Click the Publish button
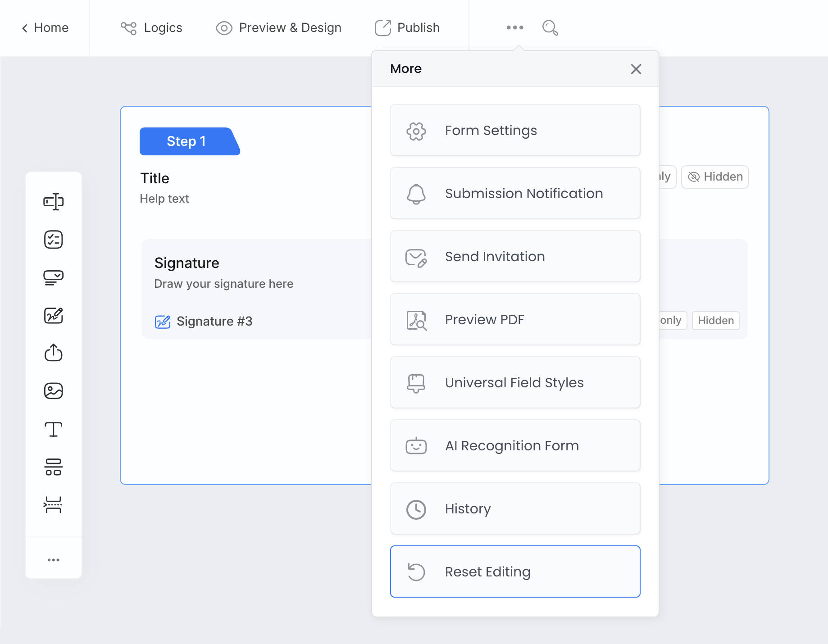This screenshot has height=644, width=828. pyautogui.click(x=407, y=28)
